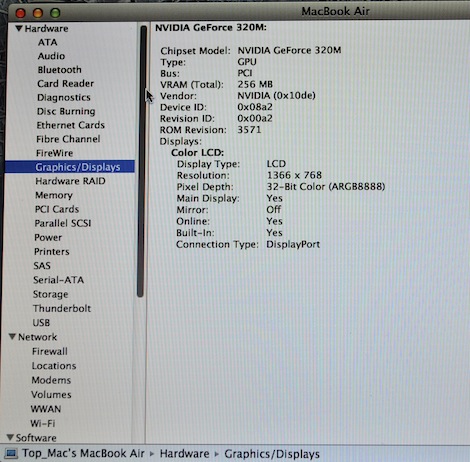Image resolution: width=470 pixels, height=462 pixels.
Task: Select ATA in the sidebar
Action: (x=47, y=42)
